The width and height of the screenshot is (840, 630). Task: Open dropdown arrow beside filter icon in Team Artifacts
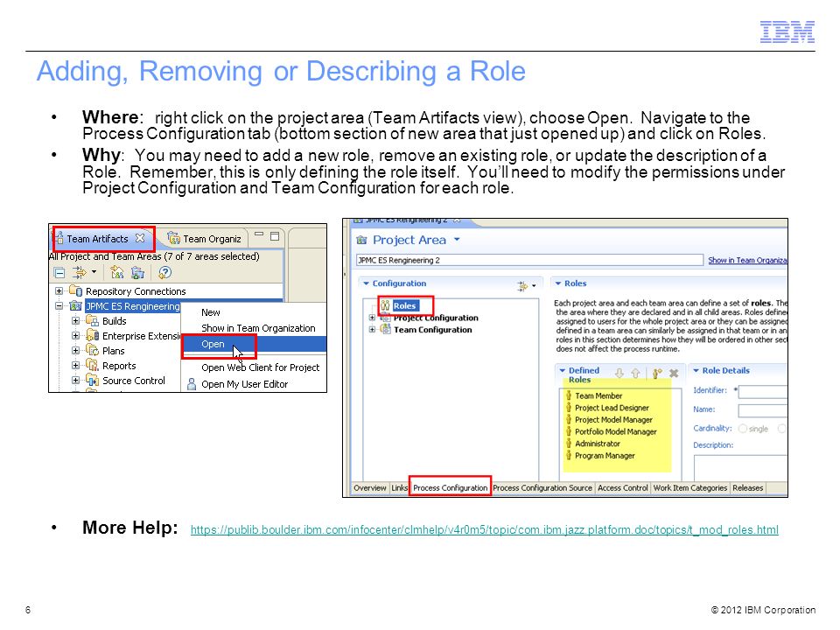click(x=94, y=271)
